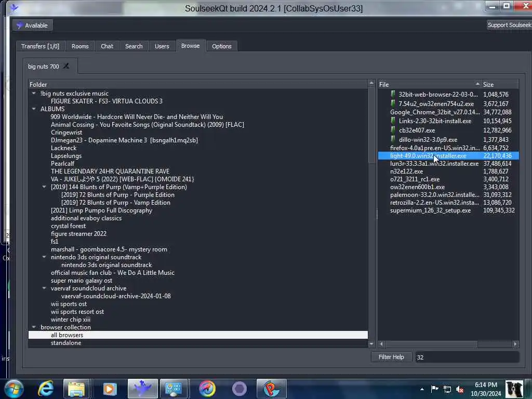Collapse 'nintendo 3ds original soundtrack' parent folder

44,257
